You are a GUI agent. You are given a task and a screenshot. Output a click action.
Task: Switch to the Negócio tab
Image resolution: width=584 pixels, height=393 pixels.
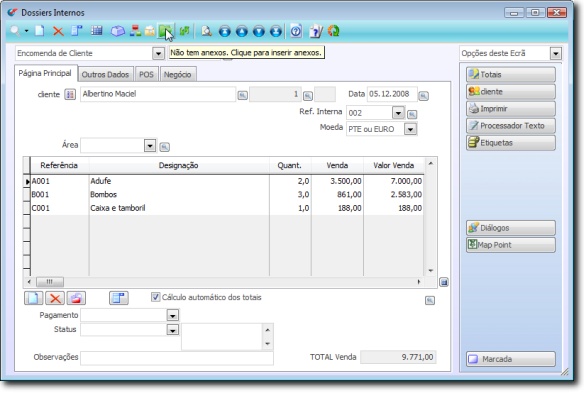[x=178, y=75]
